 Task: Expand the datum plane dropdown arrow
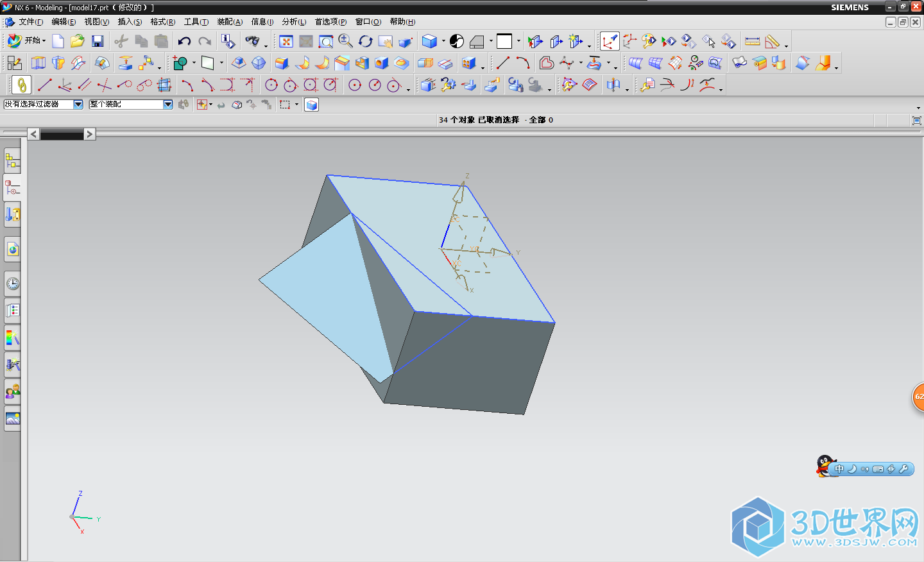pyautogui.click(x=221, y=63)
